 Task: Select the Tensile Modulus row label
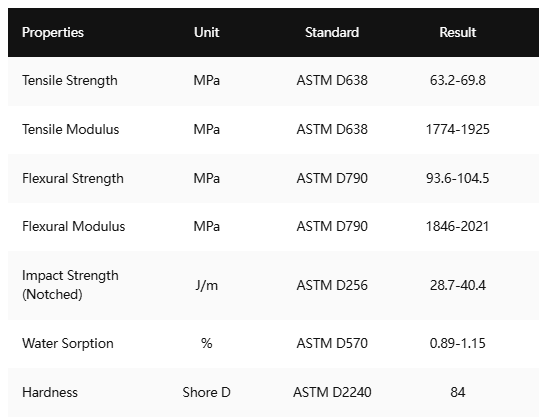click(x=70, y=129)
